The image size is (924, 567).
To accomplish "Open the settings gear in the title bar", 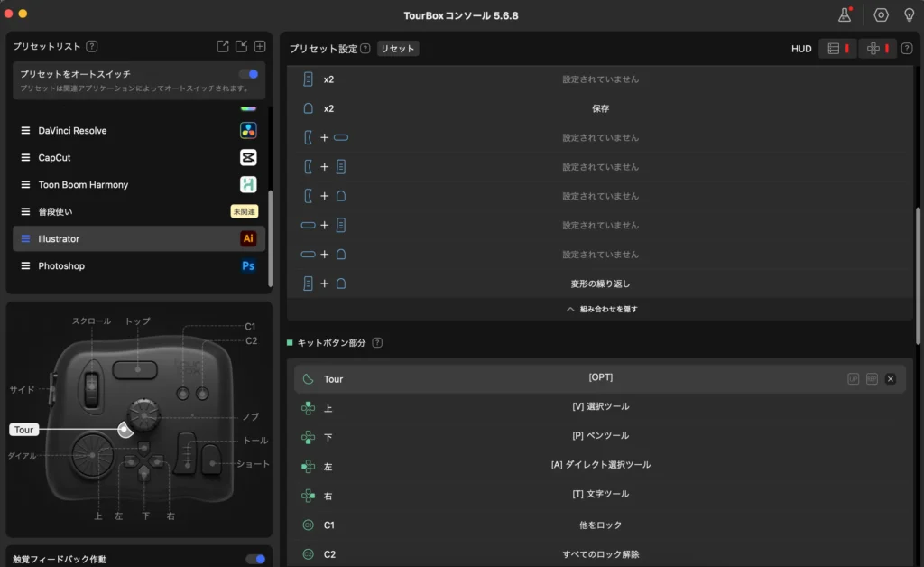I will (879, 14).
